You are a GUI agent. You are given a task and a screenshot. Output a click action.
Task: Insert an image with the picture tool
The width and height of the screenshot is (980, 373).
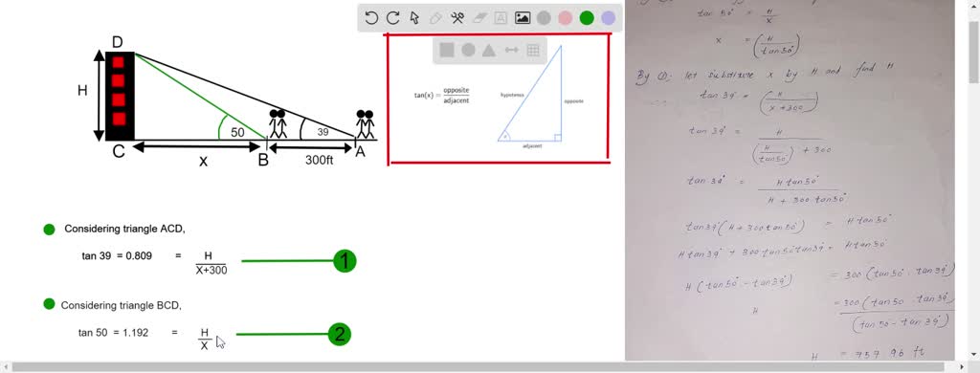[x=523, y=18]
